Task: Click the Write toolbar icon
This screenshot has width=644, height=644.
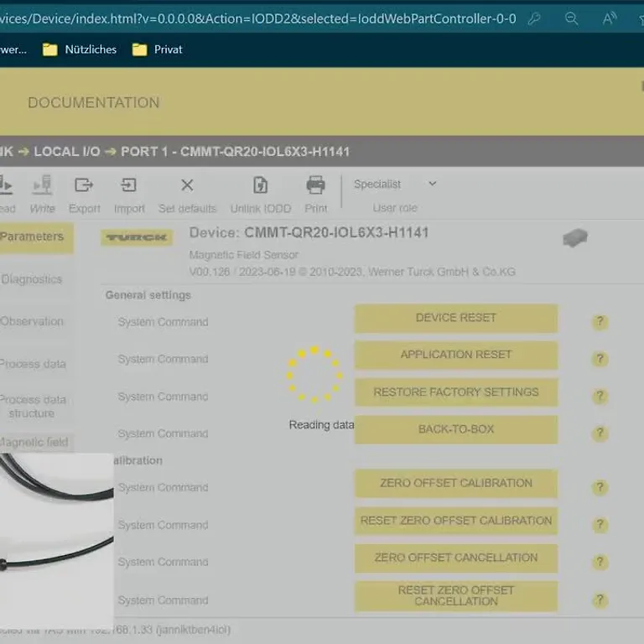Action: (42, 185)
